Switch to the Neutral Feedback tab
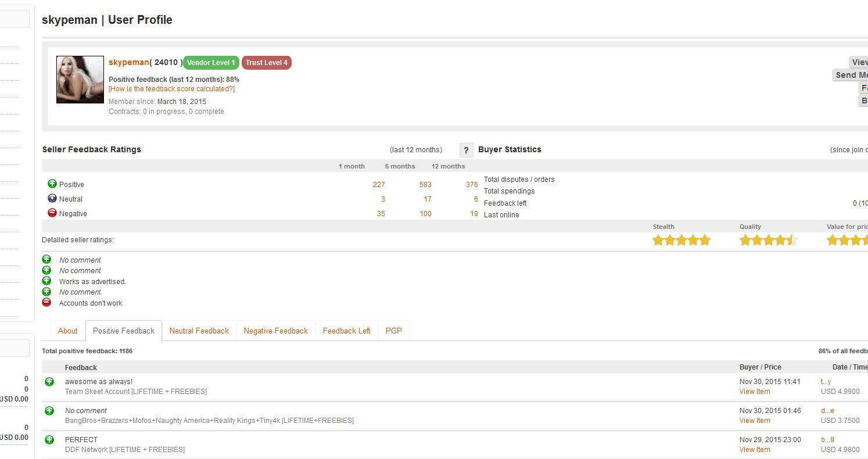Image resolution: width=868 pixels, height=459 pixels. [x=199, y=331]
